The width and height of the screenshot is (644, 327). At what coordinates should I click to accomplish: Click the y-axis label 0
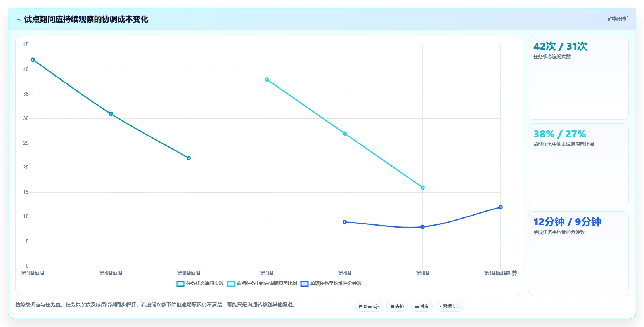click(x=27, y=266)
